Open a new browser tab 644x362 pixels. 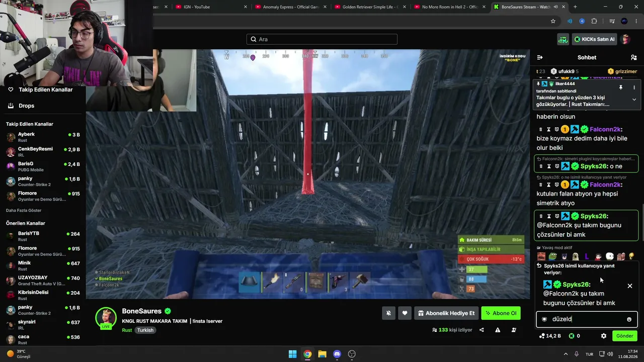(575, 7)
